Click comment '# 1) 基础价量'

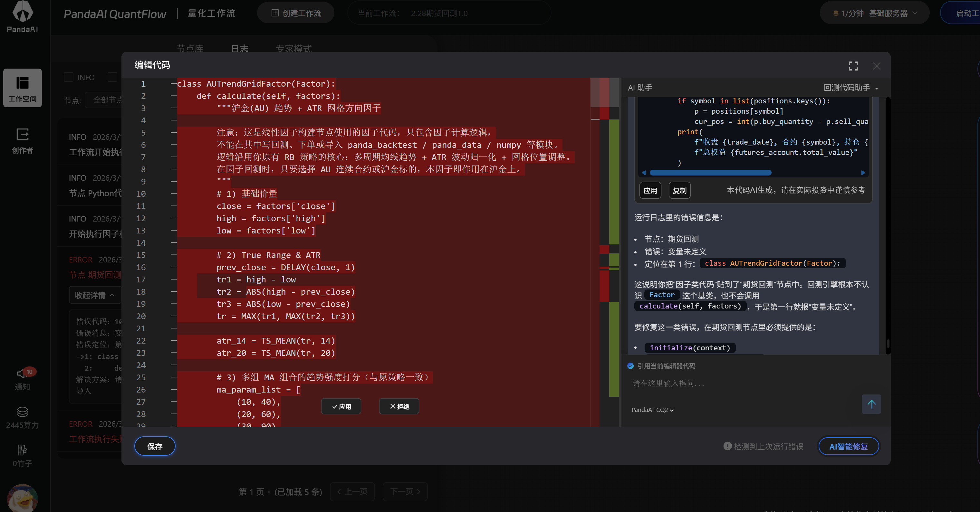[247, 194]
